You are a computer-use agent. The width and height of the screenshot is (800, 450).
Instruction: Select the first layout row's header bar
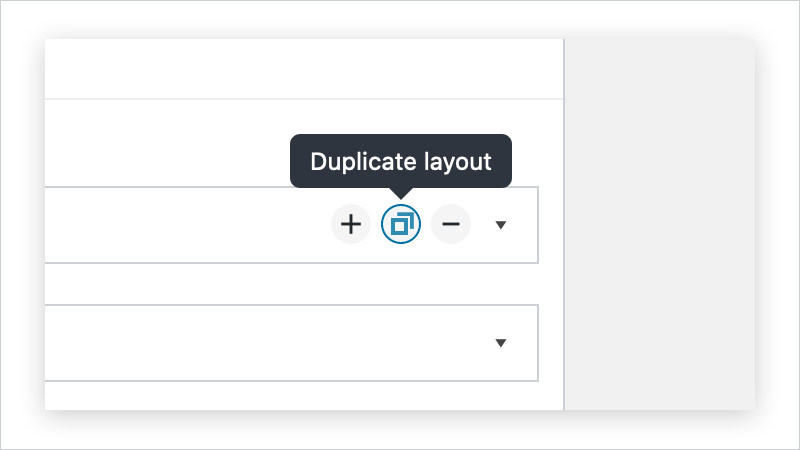pos(291,225)
